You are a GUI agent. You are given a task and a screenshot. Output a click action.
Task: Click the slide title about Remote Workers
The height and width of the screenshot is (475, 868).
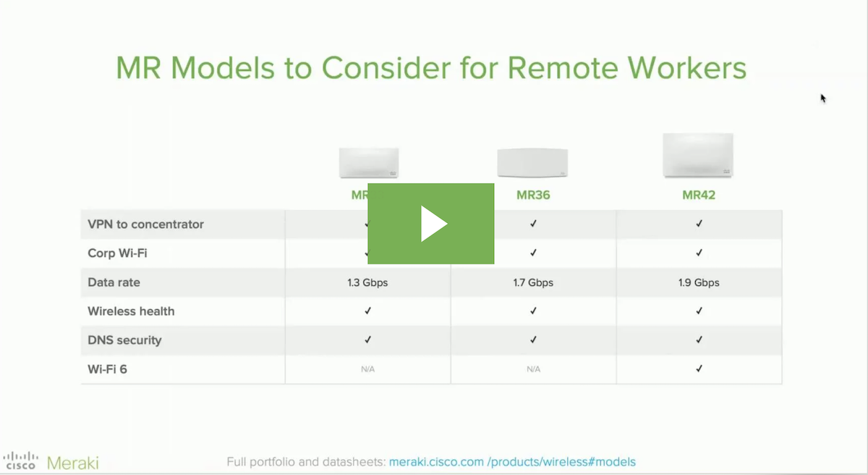[x=431, y=68]
